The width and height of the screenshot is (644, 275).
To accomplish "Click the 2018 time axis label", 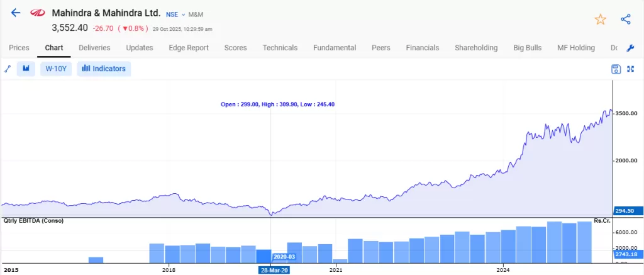I will tap(169, 270).
